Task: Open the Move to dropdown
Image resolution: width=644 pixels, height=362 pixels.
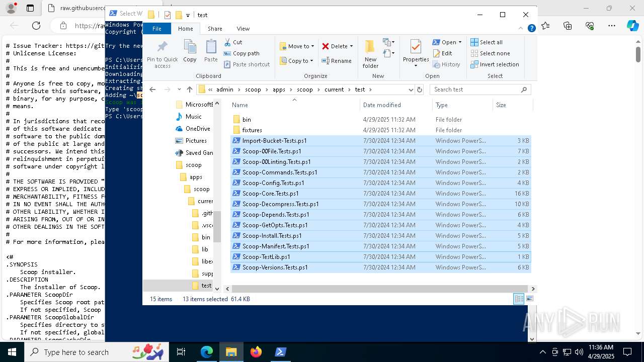Action: (297, 46)
